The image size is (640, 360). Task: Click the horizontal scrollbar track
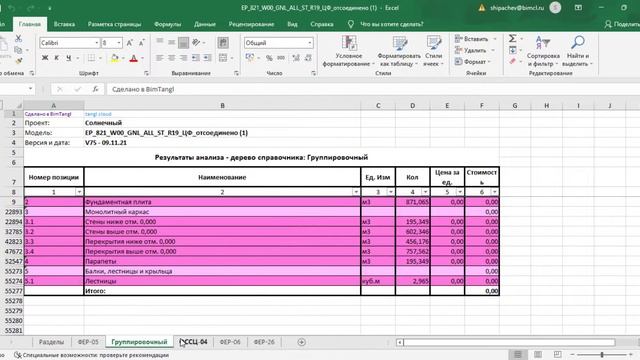[x=509, y=342]
